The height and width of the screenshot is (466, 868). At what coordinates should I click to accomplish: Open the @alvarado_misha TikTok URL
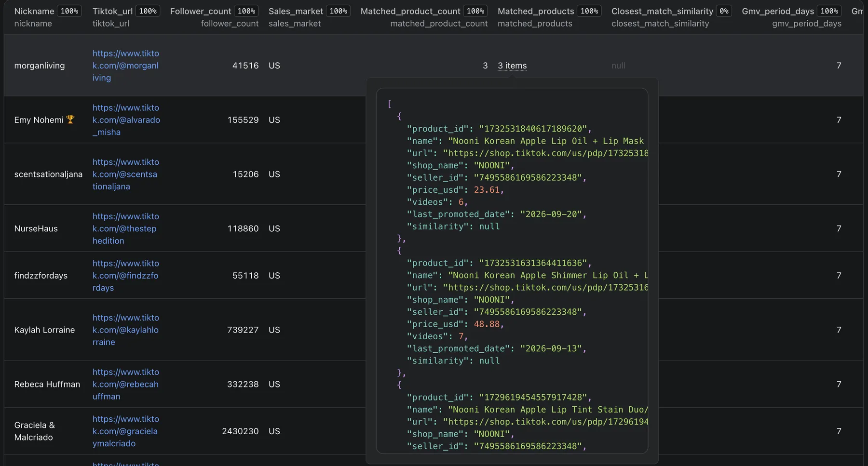pyautogui.click(x=126, y=120)
